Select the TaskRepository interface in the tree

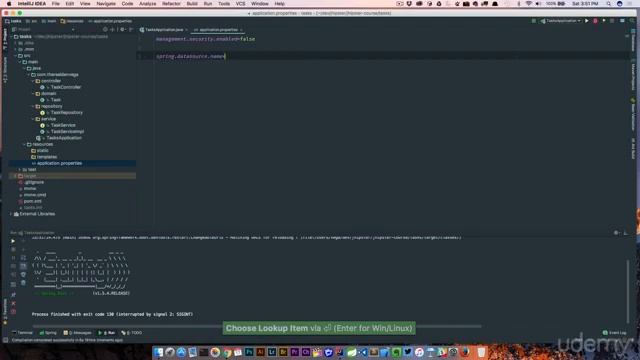pos(66,113)
